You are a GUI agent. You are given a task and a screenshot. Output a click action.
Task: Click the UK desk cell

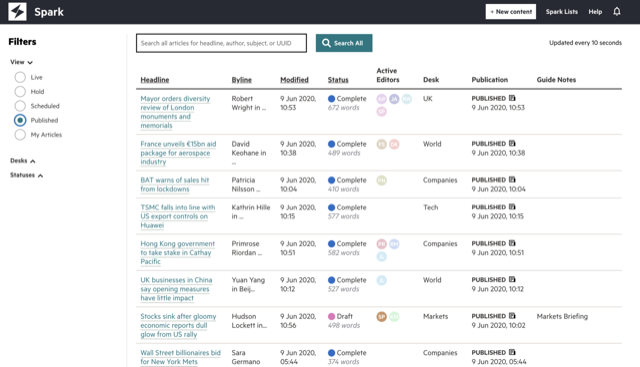427,98
